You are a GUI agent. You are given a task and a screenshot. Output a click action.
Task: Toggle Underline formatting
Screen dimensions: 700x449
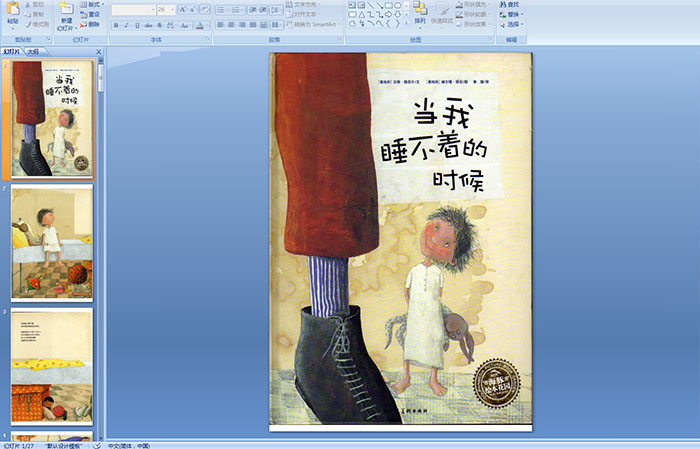coord(137,25)
